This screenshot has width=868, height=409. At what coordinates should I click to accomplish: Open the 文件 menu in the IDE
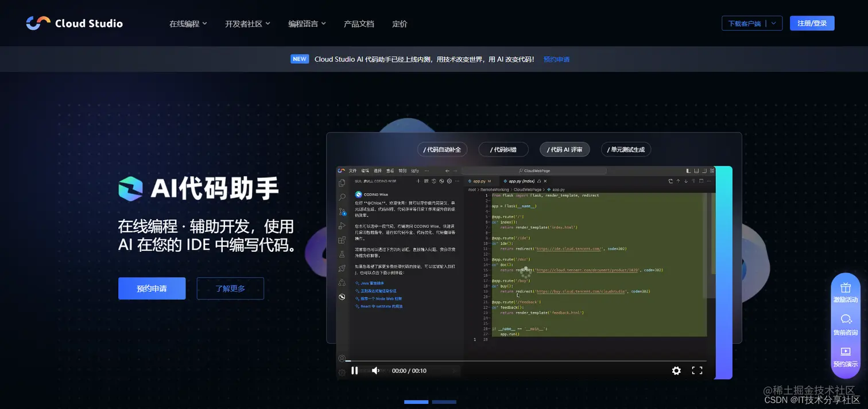pos(352,170)
